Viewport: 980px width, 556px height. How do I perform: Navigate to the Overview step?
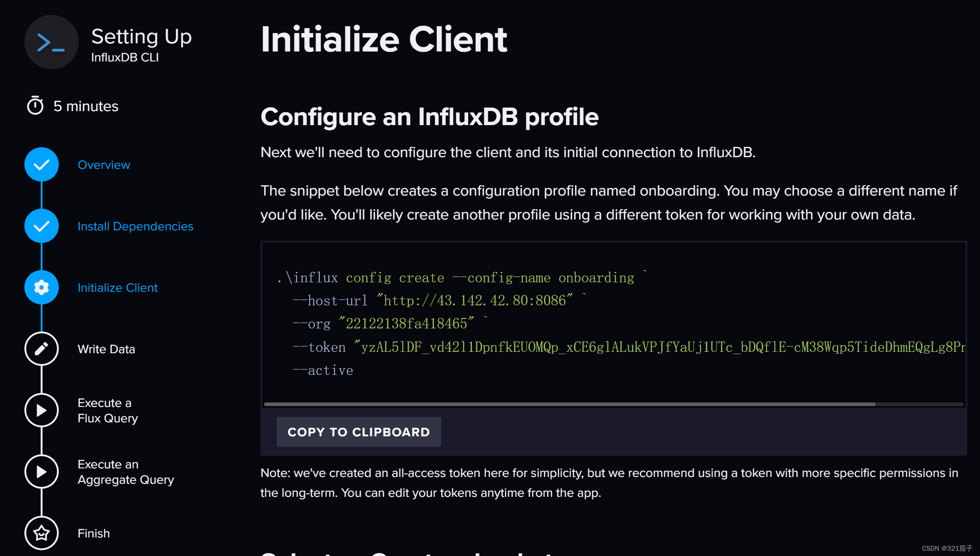104,164
